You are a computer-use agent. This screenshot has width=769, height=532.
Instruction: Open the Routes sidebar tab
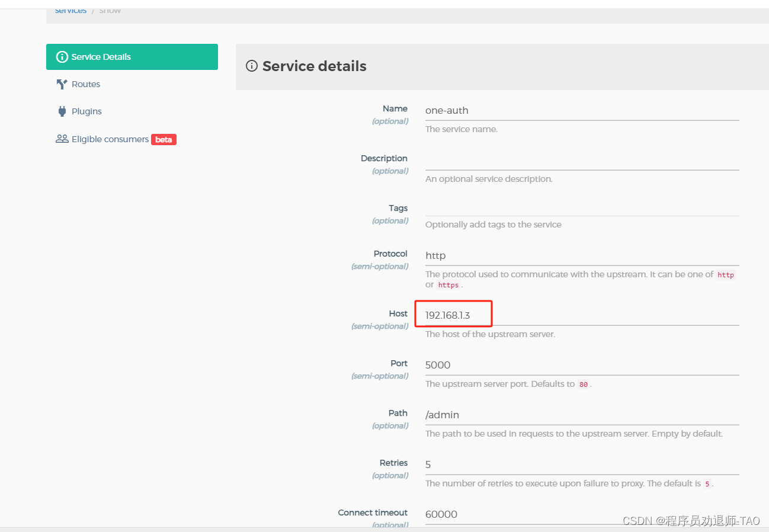[x=132, y=84]
